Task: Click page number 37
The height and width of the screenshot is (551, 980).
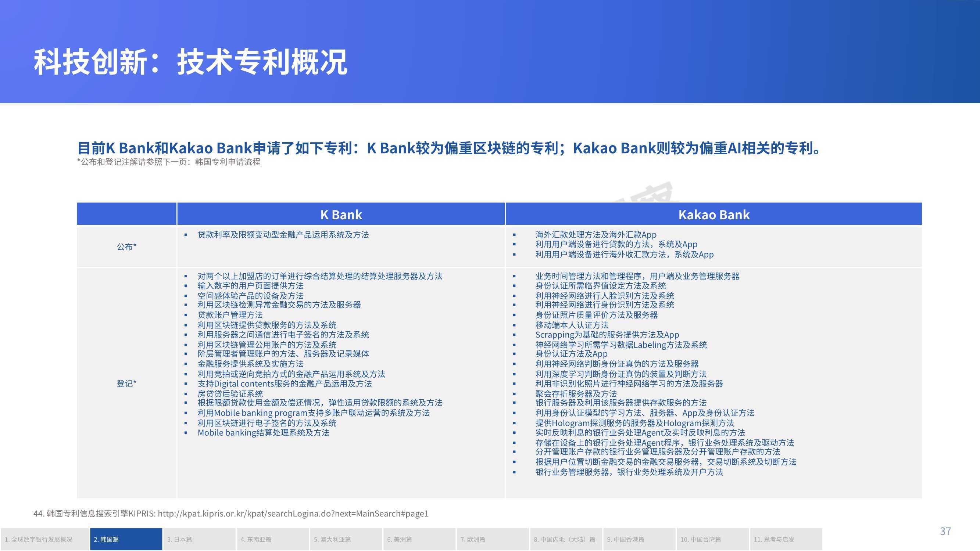Action: 945,531
